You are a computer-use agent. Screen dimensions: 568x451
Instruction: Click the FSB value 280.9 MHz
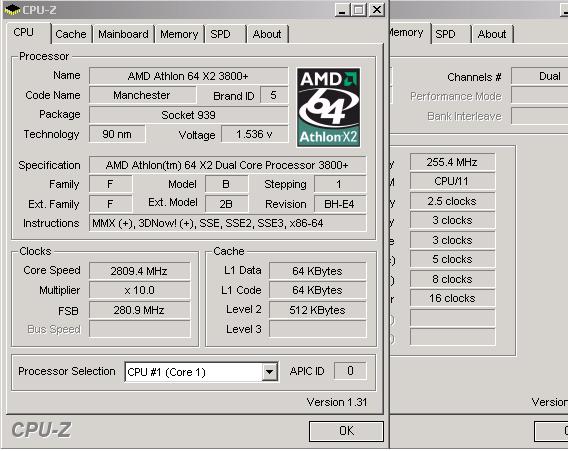[x=139, y=310]
